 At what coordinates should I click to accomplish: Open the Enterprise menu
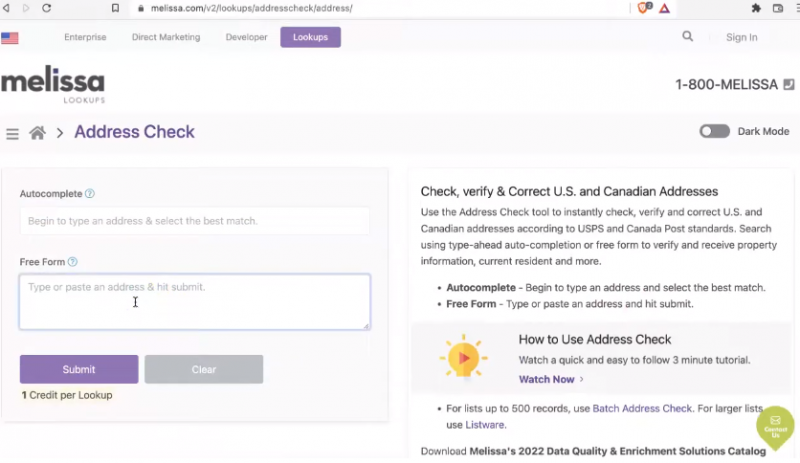tap(85, 37)
